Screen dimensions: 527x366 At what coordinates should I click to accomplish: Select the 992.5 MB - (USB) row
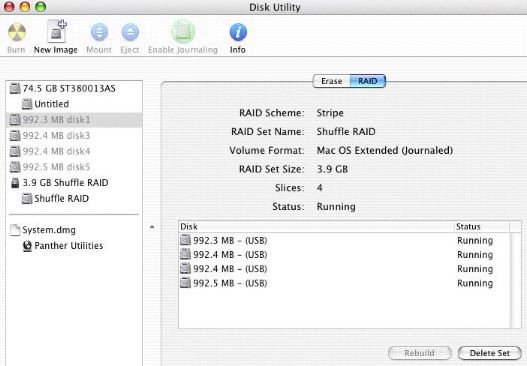(x=344, y=283)
